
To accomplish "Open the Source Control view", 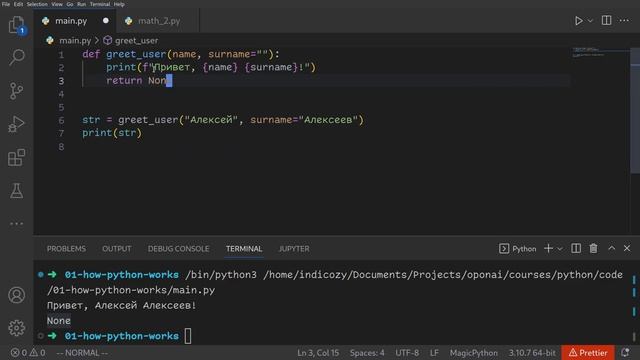I will point(16,91).
